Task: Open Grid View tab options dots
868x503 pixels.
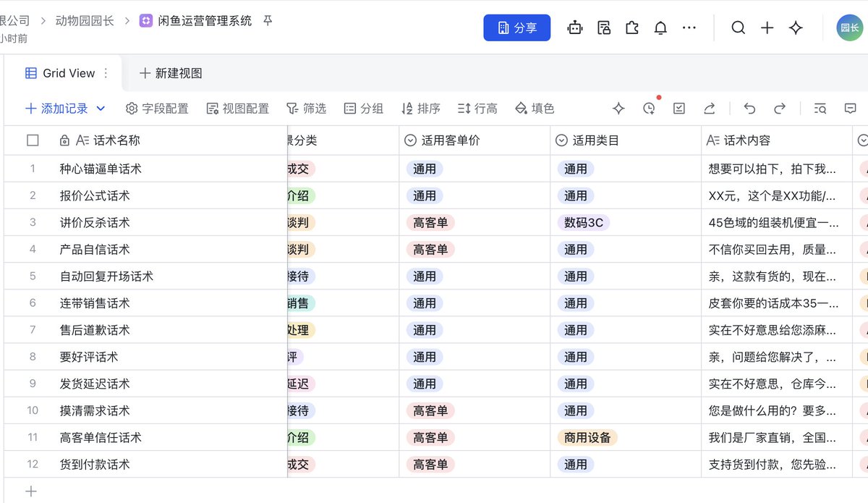Action: click(106, 73)
